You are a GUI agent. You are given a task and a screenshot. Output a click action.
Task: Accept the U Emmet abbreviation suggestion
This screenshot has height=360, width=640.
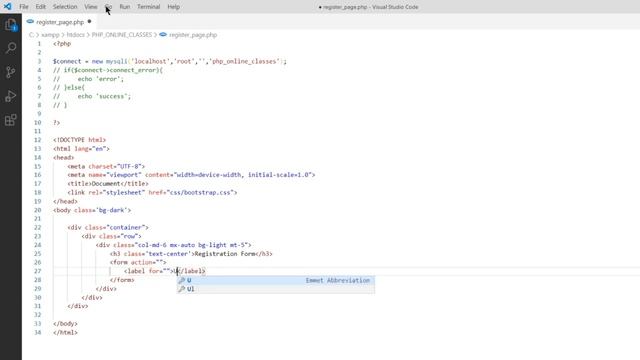coord(276,280)
